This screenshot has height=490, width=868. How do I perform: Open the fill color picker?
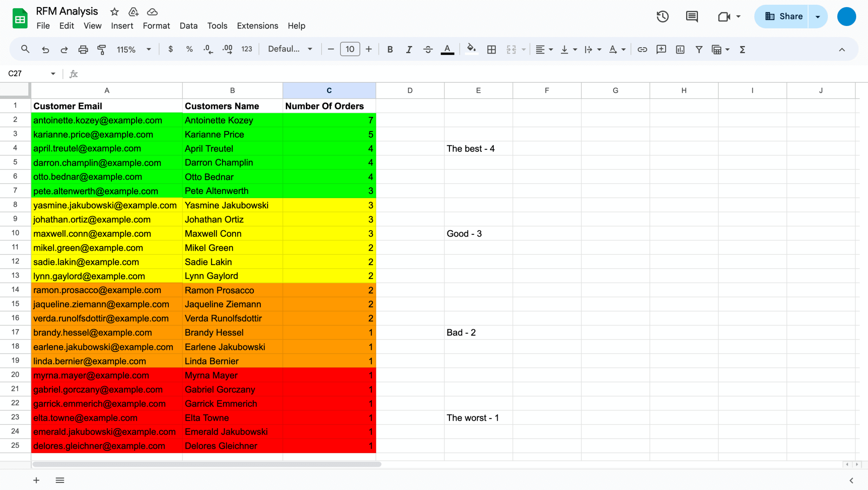pos(471,49)
